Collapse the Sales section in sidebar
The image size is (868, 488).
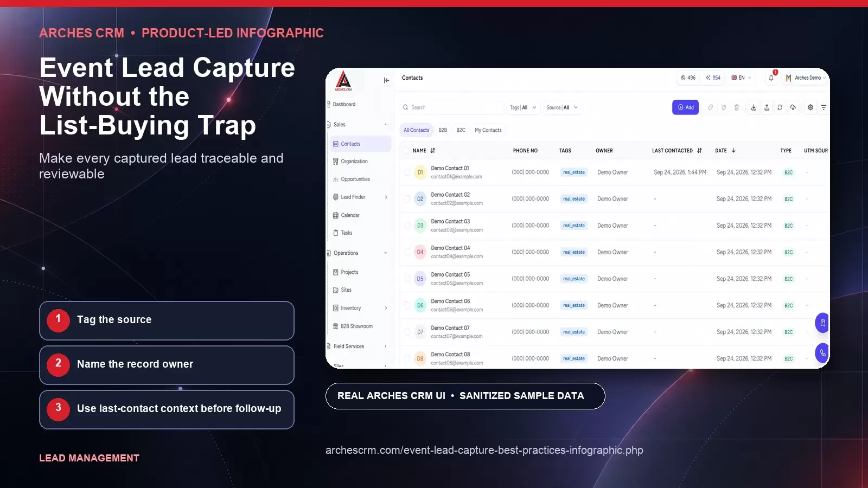(386, 125)
